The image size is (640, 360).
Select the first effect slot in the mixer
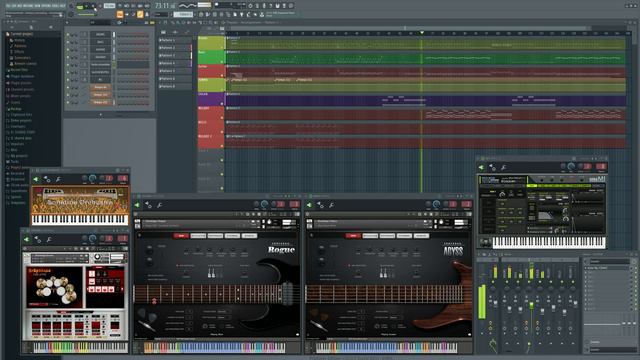(607, 268)
